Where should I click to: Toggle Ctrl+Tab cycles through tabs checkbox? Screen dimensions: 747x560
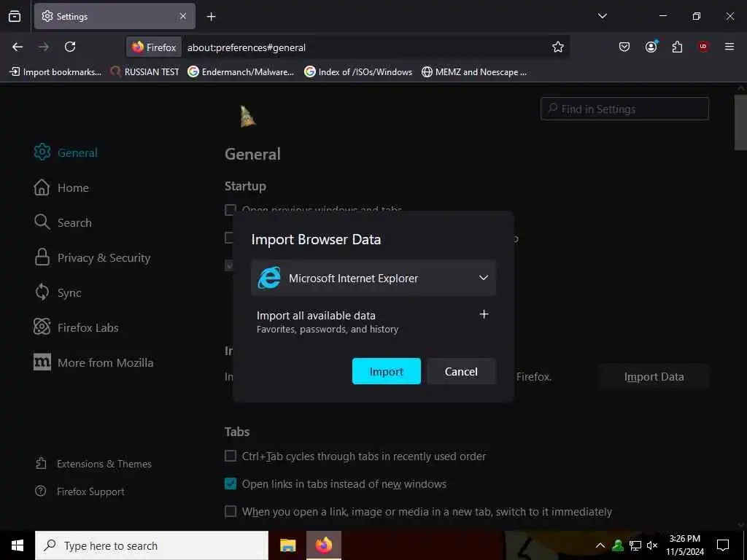(231, 456)
